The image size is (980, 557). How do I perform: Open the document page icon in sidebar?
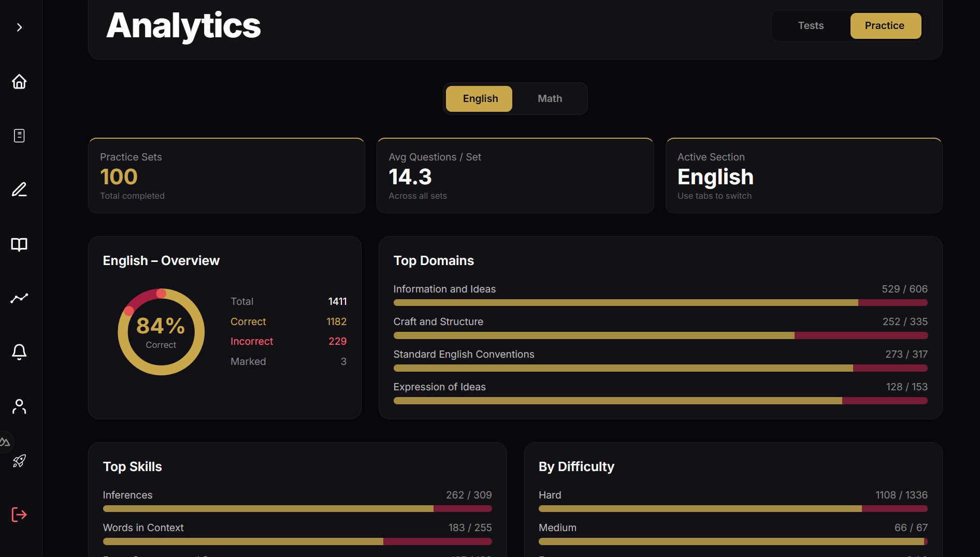click(19, 136)
